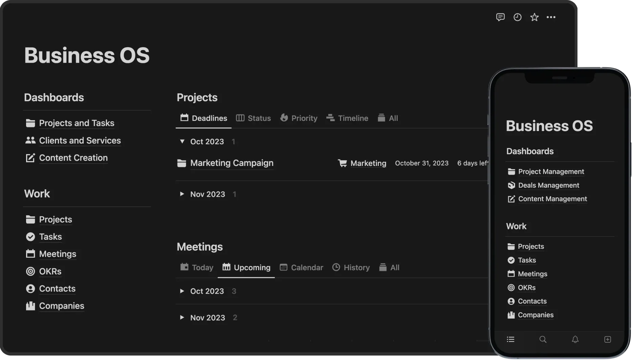This screenshot has width=632, height=364.
Task: Star this page as favorite
Action: (534, 17)
